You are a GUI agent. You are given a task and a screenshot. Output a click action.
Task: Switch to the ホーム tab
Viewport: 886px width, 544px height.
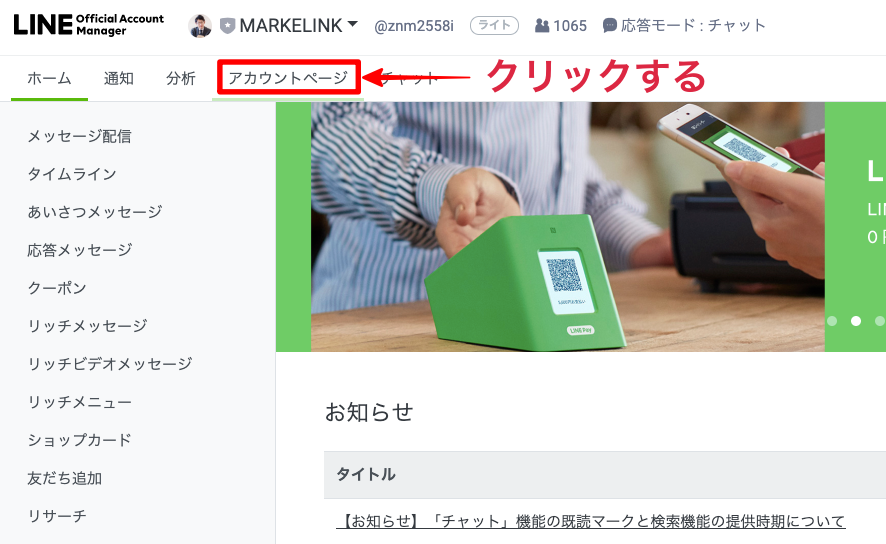pos(49,78)
